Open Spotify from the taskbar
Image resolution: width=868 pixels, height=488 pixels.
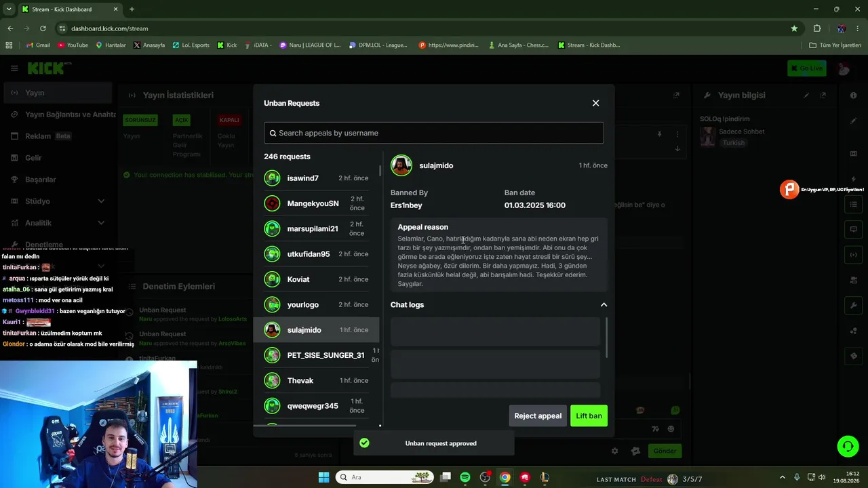pyautogui.click(x=465, y=477)
